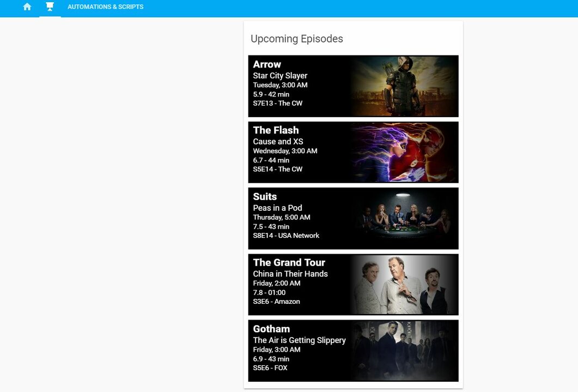Viewport: 578px width, 392px height.
Task: Switch to the Automations & Scripts tab
Action: pyautogui.click(x=106, y=7)
